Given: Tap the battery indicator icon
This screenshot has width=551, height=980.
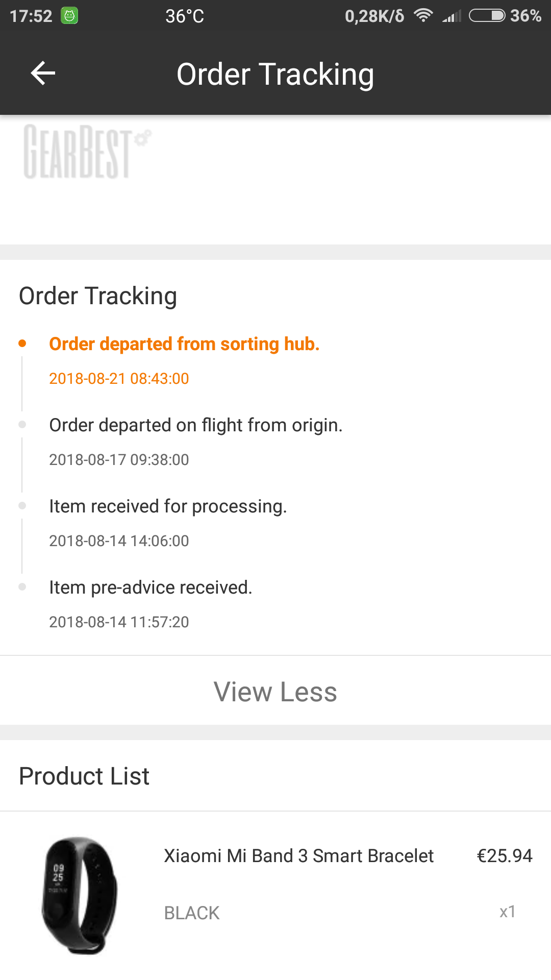Looking at the screenshot, I should click(x=487, y=16).
